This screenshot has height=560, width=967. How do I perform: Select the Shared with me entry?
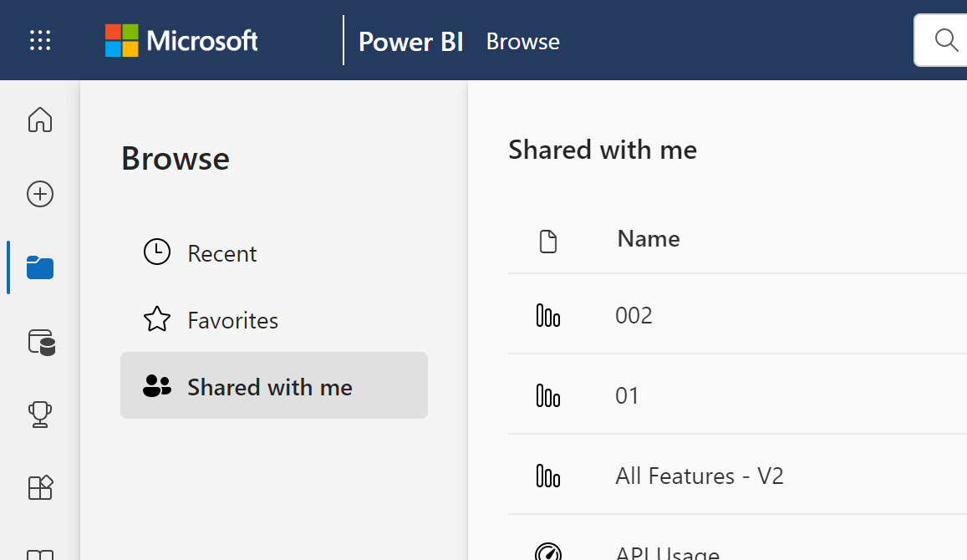pyautogui.click(x=269, y=385)
